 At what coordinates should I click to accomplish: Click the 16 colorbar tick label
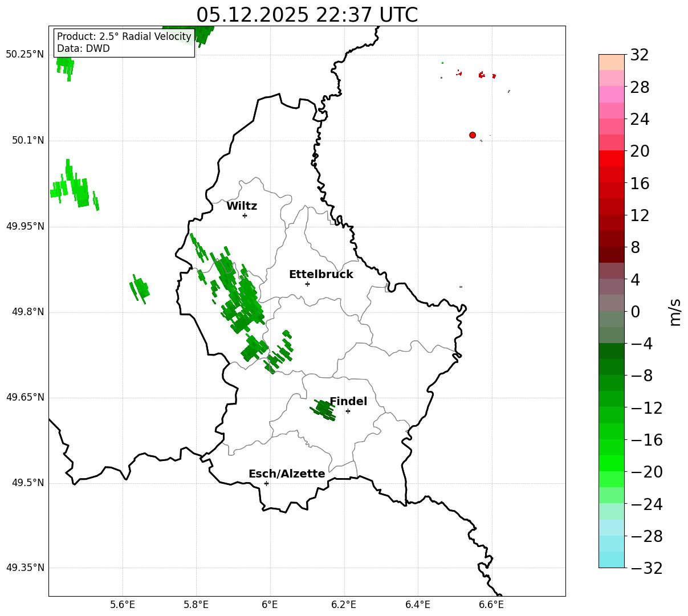tap(640, 183)
